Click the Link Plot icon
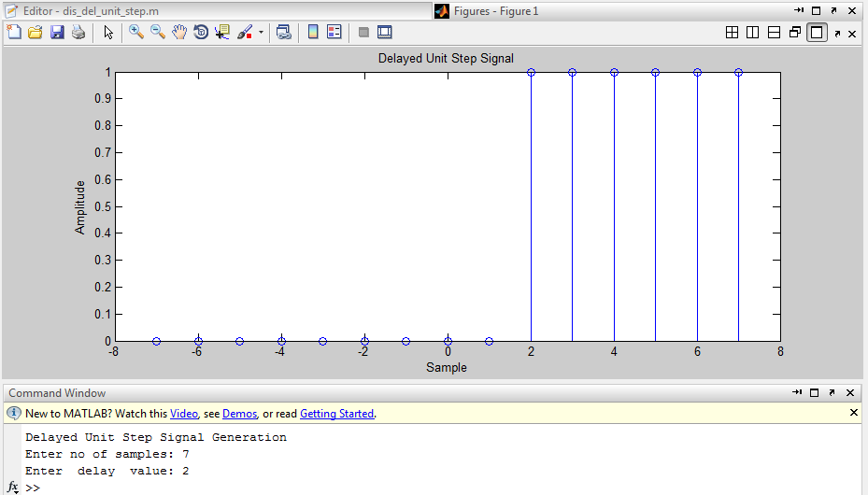Image resolution: width=868 pixels, height=495 pixels. pyautogui.click(x=284, y=32)
